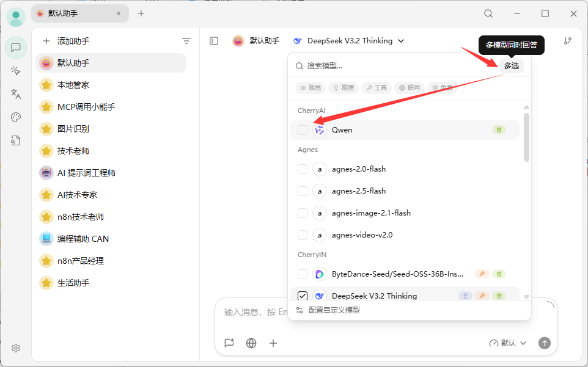The height and width of the screenshot is (367, 588).
Task: Check the agnes-video-v2.0 checkbox
Action: pyautogui.click(x=303, y=235)
